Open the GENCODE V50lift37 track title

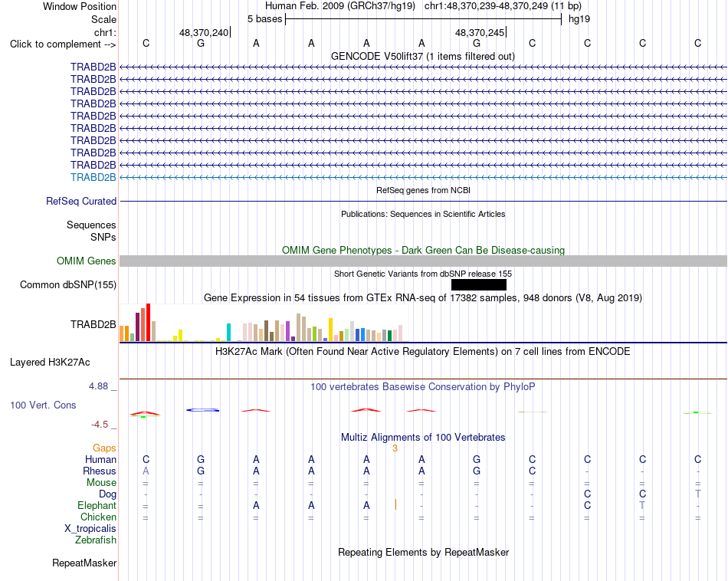coord(423,56)
